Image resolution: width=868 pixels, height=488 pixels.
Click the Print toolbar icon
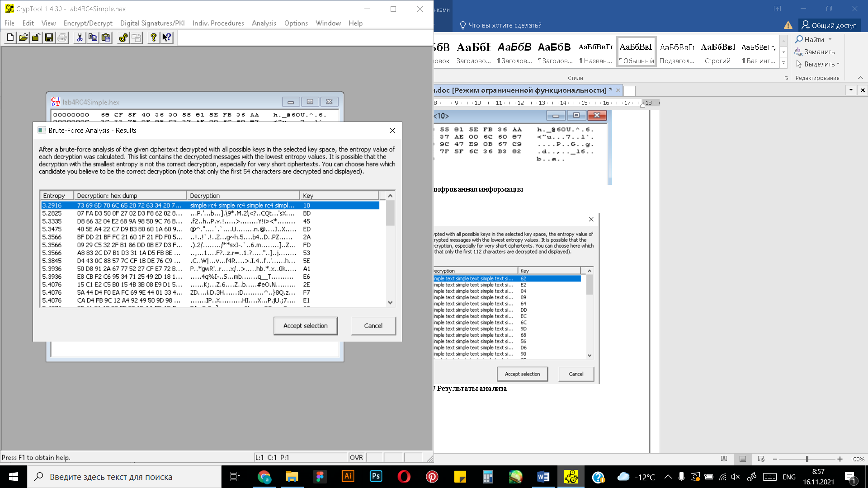point(62,38)
